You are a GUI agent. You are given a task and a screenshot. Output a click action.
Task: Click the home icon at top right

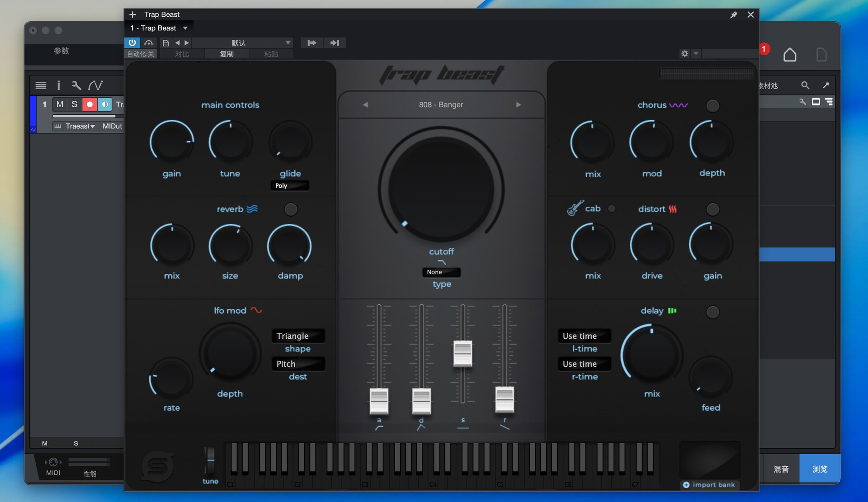point(789,55)
